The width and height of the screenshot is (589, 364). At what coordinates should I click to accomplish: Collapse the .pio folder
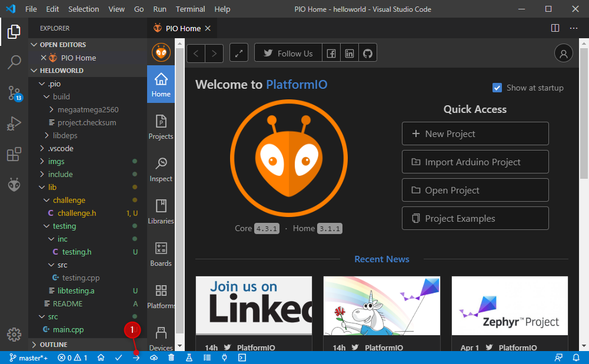88,84
